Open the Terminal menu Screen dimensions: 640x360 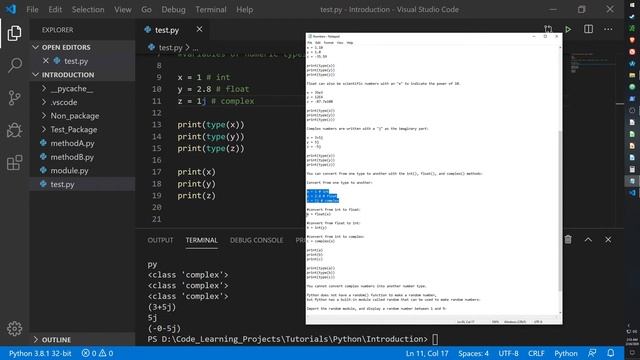click(211, 9)
